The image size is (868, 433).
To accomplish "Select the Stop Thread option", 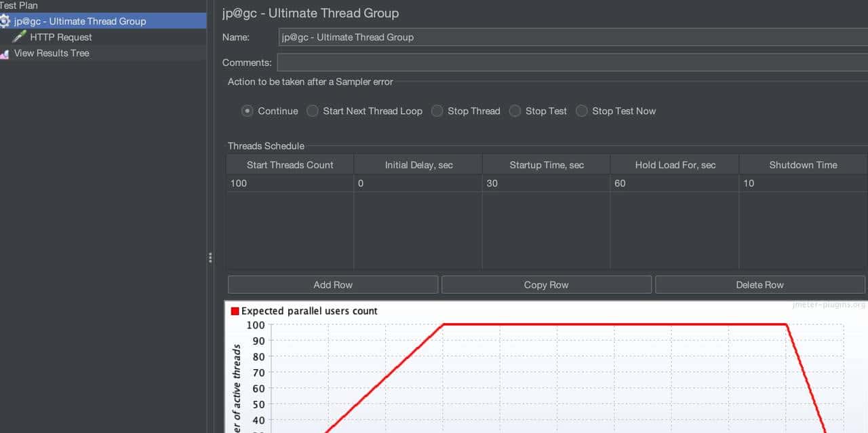I will [x=437, y=111].
